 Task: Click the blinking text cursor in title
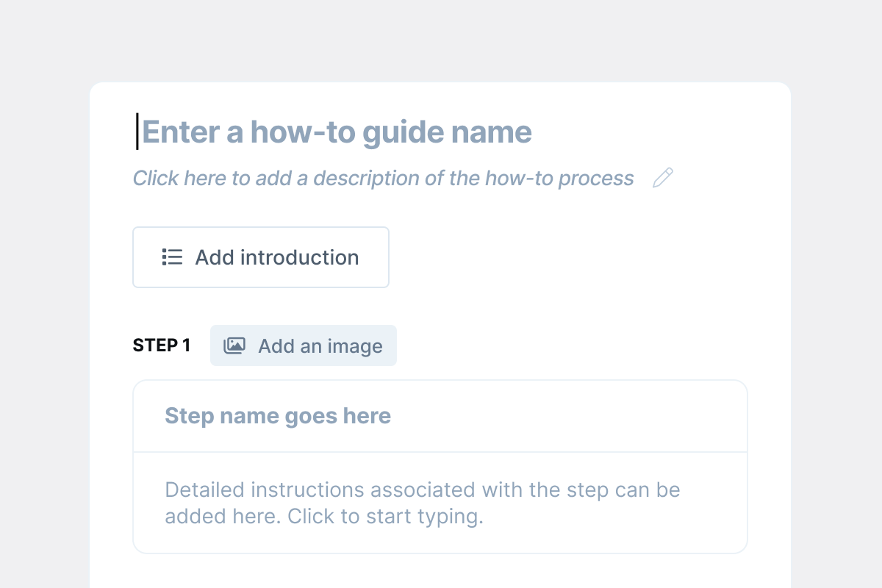pyautogui.click(x=137, y=132)
